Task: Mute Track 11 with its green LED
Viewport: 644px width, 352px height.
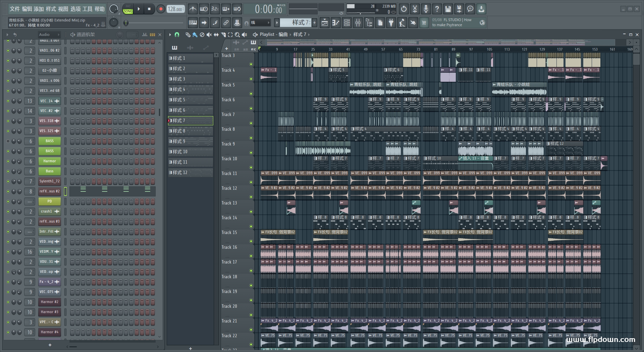Action: click(251, 182)
